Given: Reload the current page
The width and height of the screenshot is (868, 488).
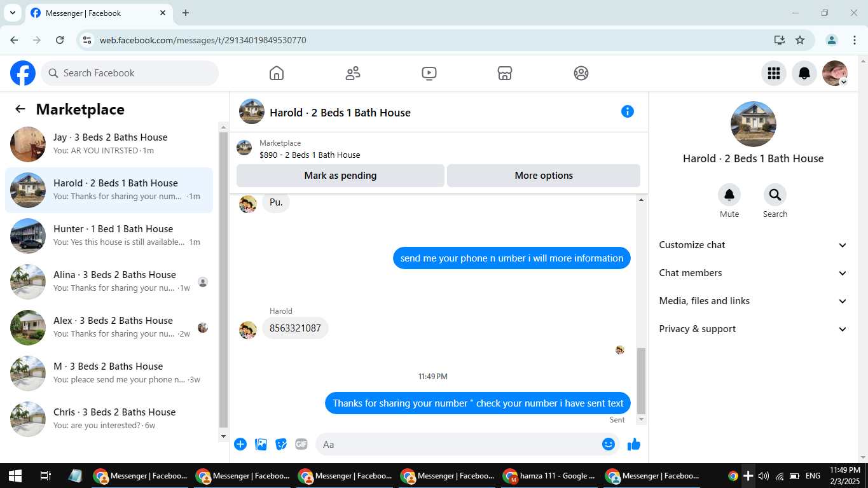Looking at the screenshot, I should coord(60,40).
